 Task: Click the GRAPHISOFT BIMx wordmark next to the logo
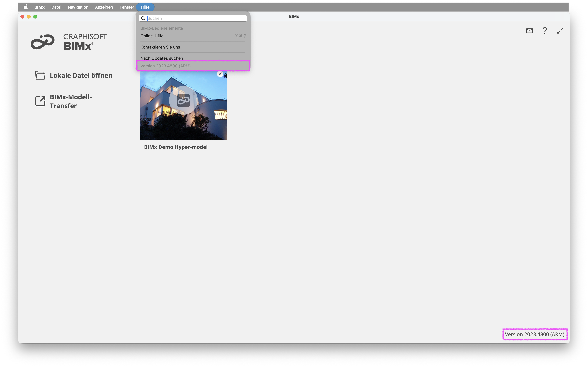(x=85, y=42)
